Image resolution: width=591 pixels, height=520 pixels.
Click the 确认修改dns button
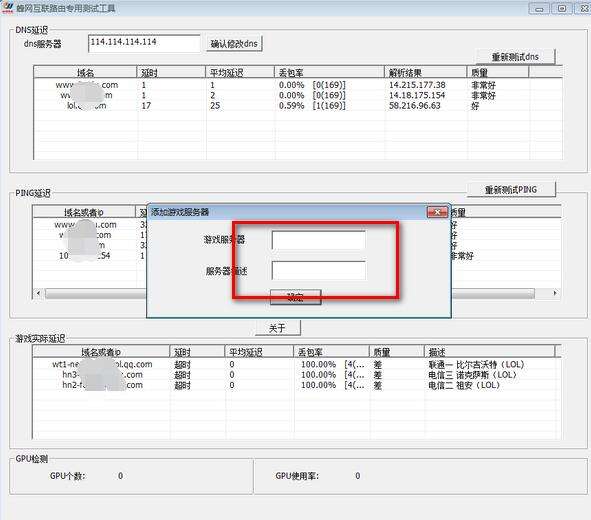234,44
